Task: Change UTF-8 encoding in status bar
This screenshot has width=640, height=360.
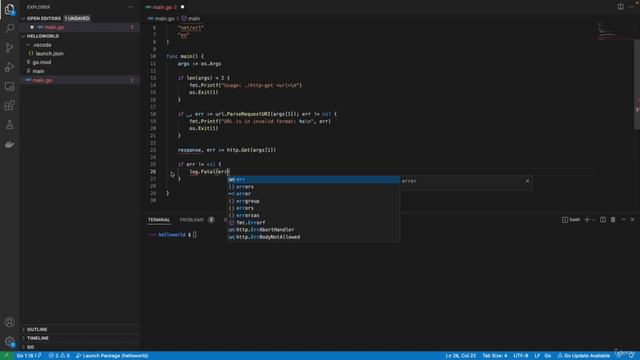Action: [x=521, y=356]
